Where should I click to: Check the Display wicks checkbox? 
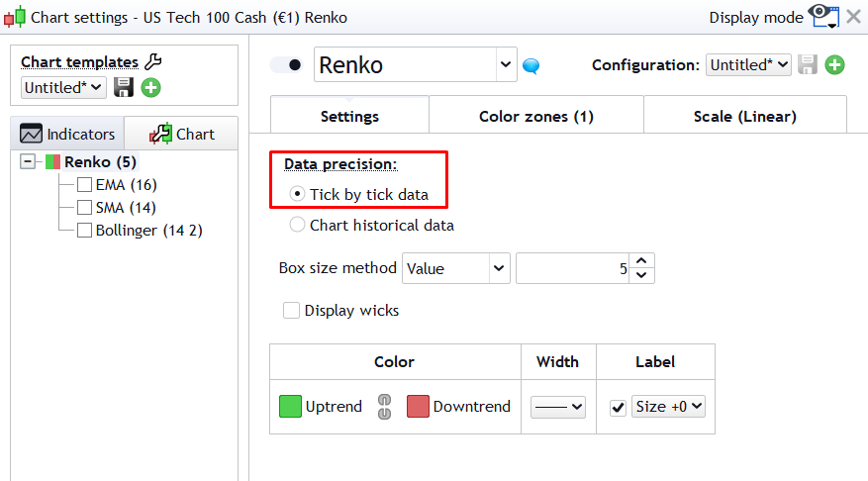coord(291,311)
